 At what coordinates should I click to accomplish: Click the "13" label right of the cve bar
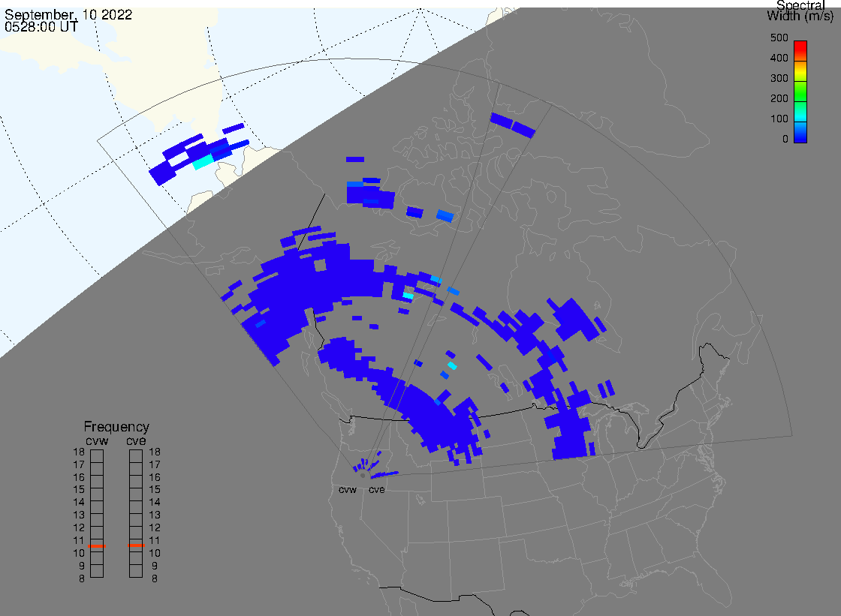click(155, 515)
